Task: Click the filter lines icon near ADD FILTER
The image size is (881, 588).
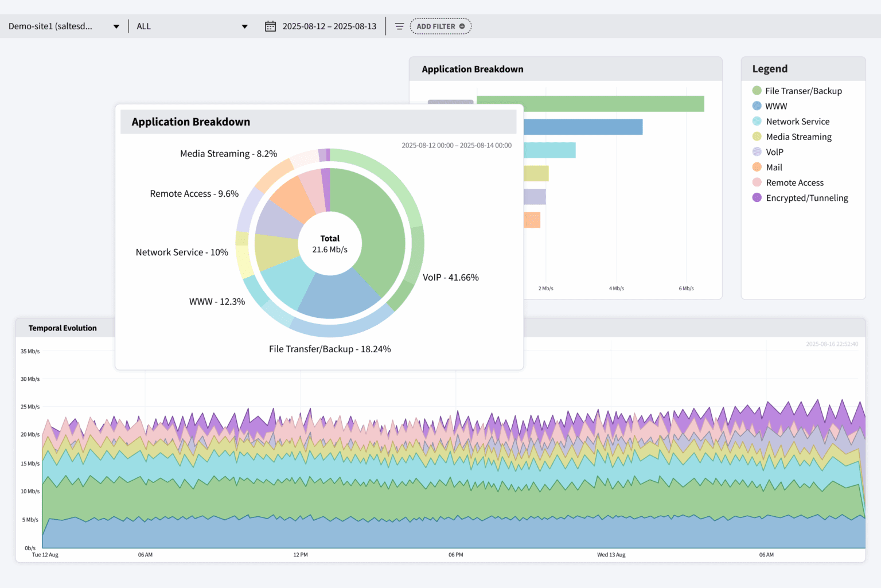Action: click(399, 26)
